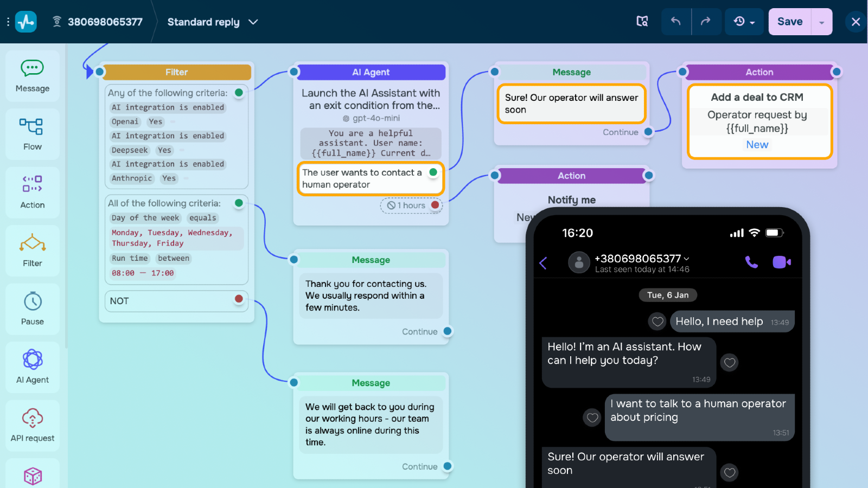
Task: Open the Standard reply dropdown
Action: coord(212,22)
